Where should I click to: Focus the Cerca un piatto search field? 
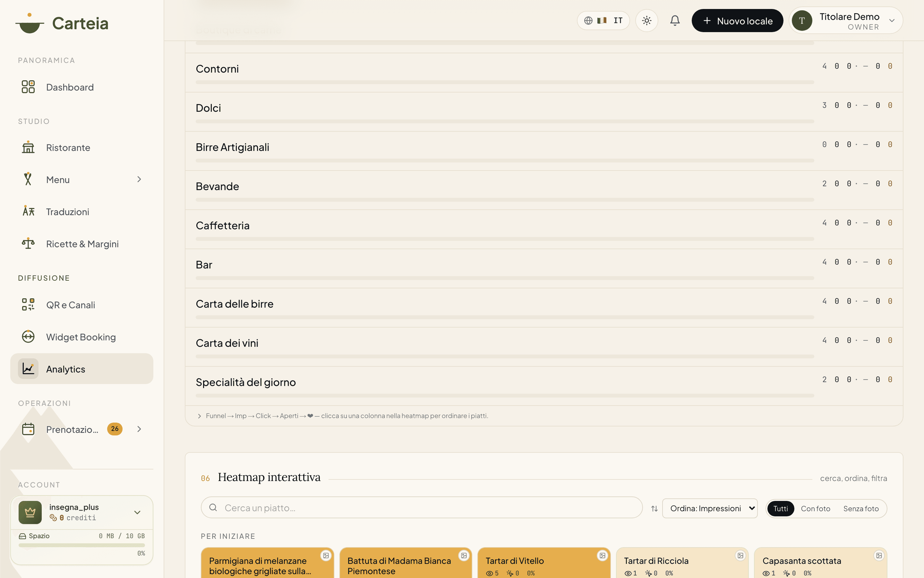422,508
